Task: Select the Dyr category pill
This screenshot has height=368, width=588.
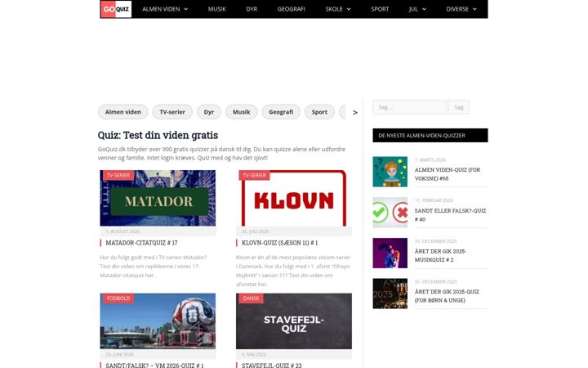Action: coord(209,112)
